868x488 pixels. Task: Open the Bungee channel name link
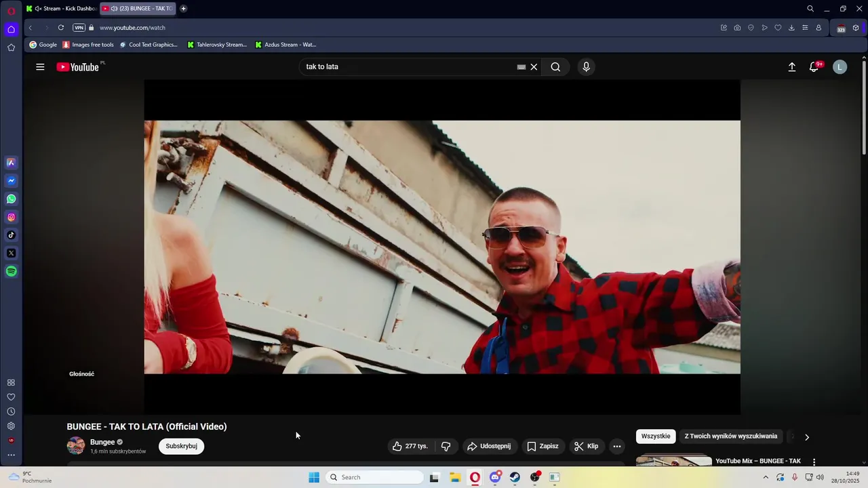coord(102,442)
